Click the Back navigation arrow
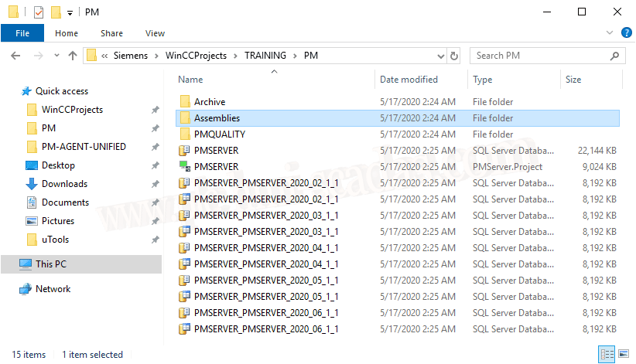The width and height of the screenshot is (636, 364). pos(15,56)
